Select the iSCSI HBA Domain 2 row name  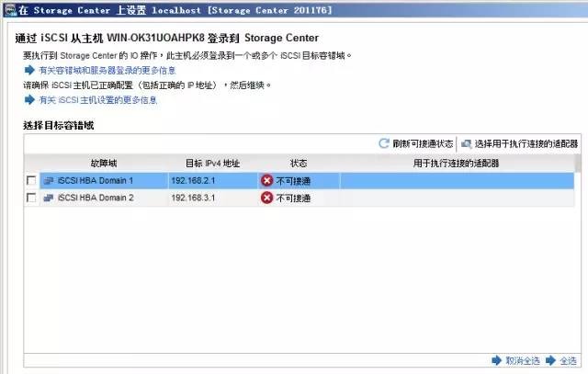tap(96, 198)
